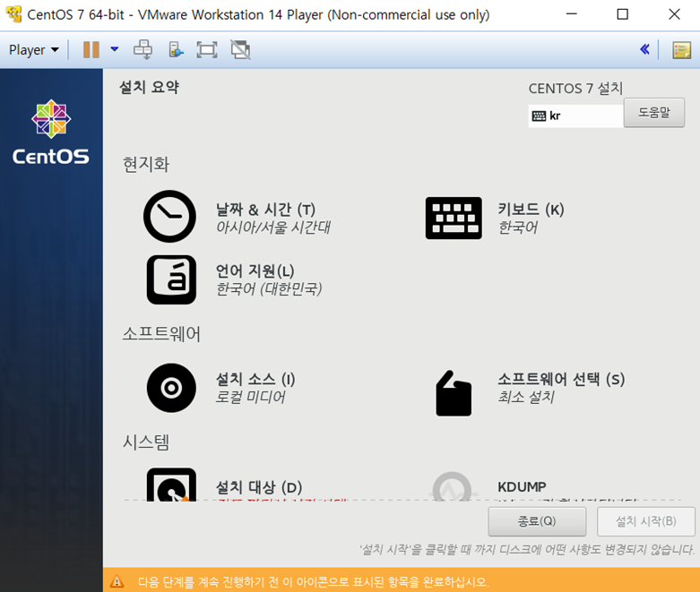
Task: Click 로컬 미디어 status text
Action: (250, 397)
